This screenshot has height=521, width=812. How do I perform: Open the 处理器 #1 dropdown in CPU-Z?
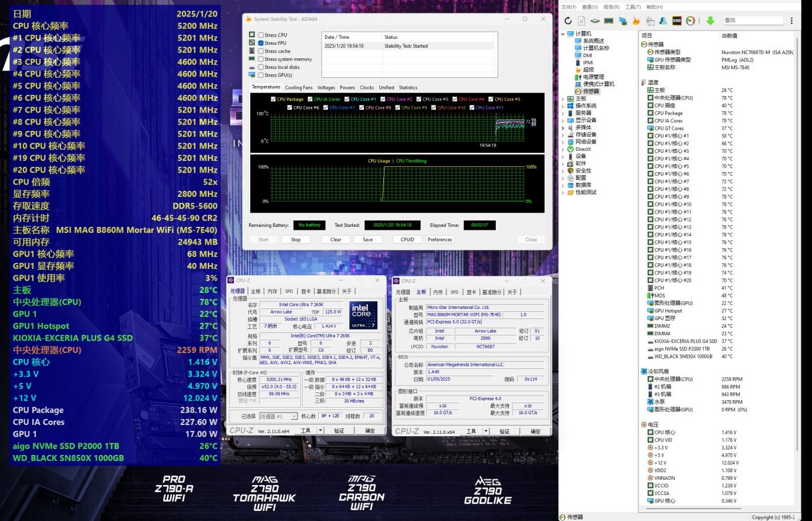click(x=279, y=416)
